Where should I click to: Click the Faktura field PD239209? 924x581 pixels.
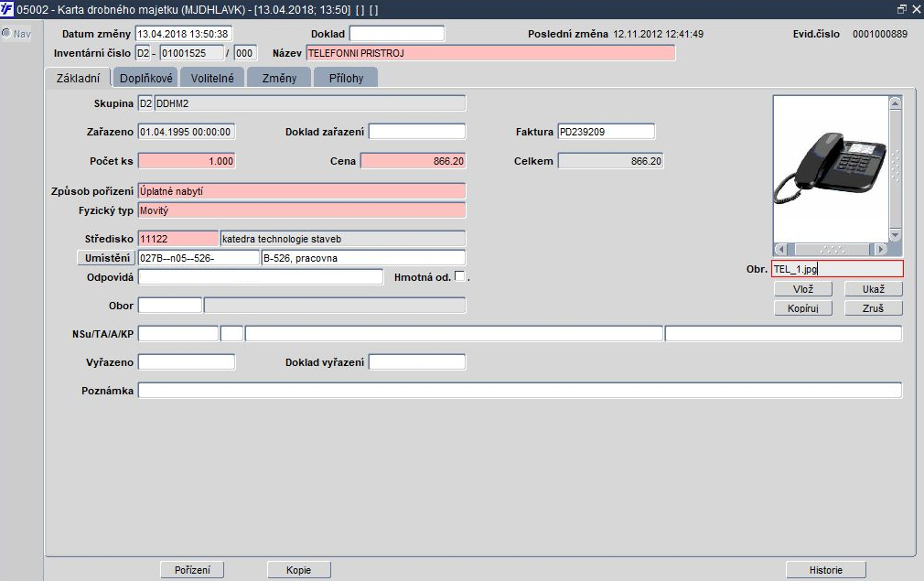pos(607,132)
